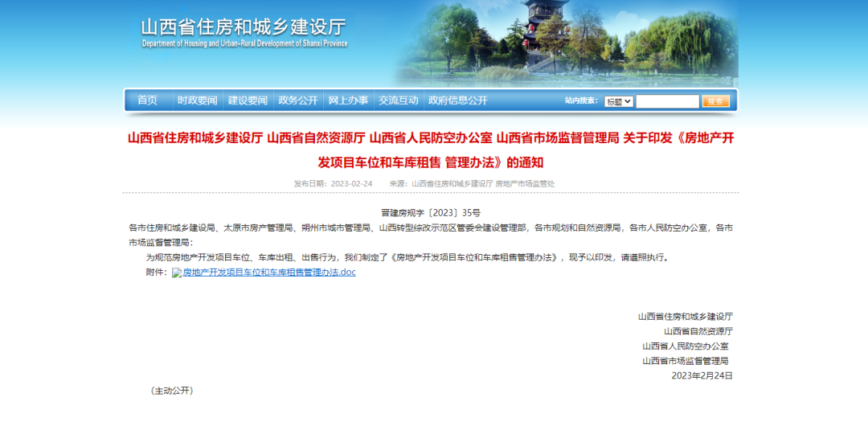Click the English department name subtitle in header
868x430 pixels.
(x=245, y=43)
